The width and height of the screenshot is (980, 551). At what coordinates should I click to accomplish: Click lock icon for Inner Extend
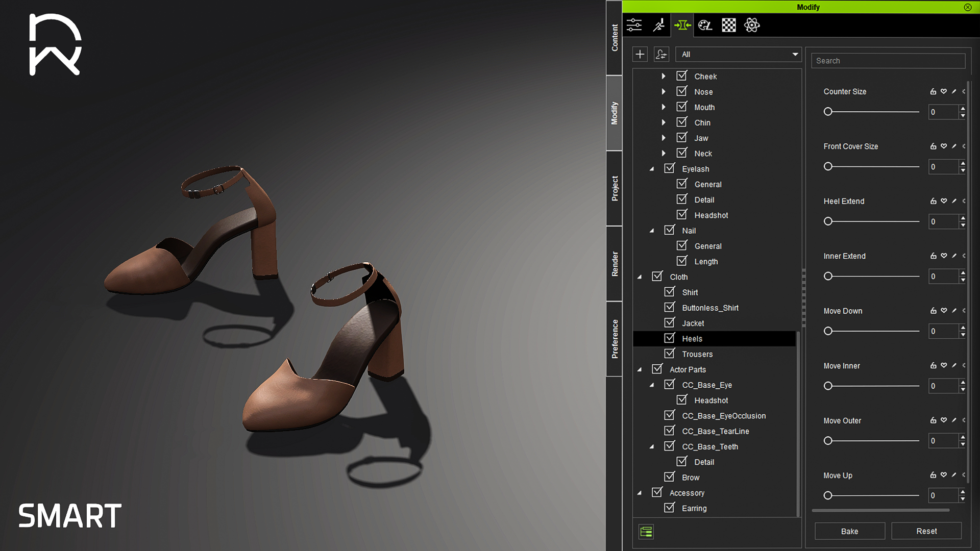click(x=933, y=256)
